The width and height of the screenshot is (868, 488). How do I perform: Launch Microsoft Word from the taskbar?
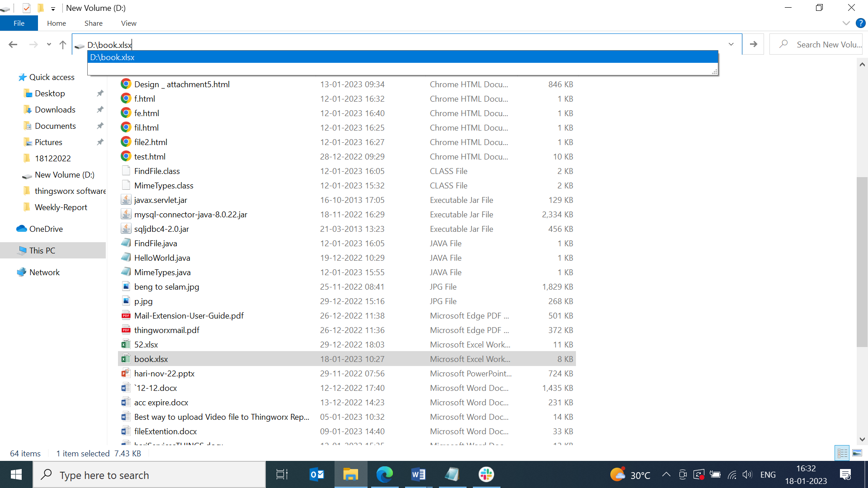click(418, 474)
